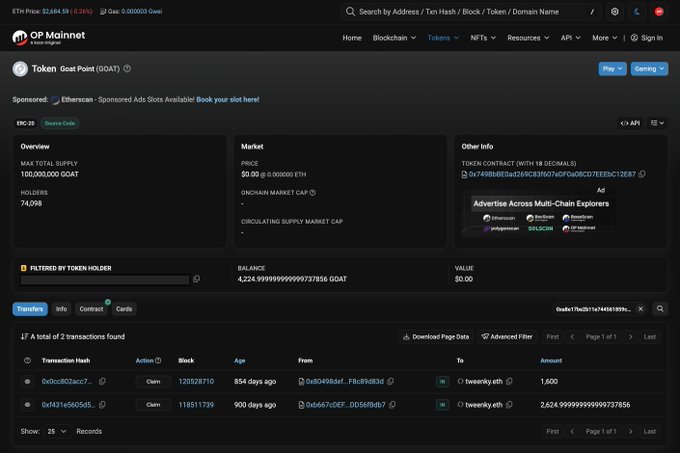Expand the API menu

tap(570, 38)
